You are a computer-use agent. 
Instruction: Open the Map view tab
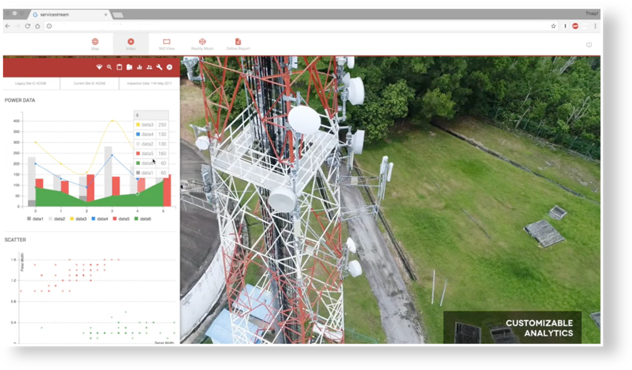coord(95,44)
